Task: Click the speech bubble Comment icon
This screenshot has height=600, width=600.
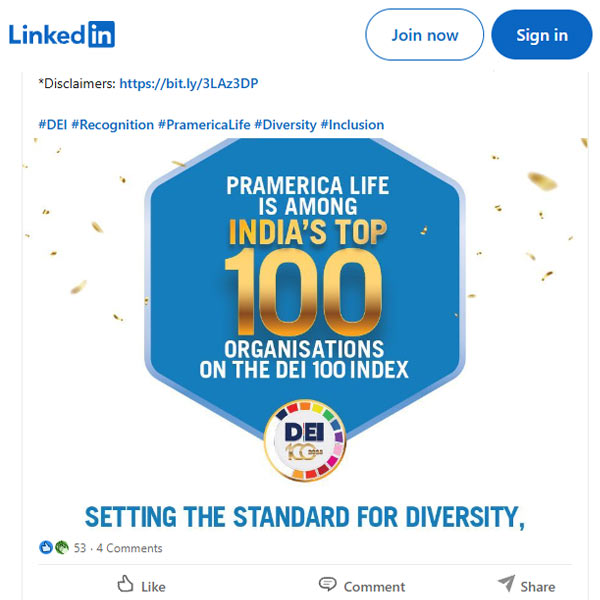Action: click(x=327, y=584)
